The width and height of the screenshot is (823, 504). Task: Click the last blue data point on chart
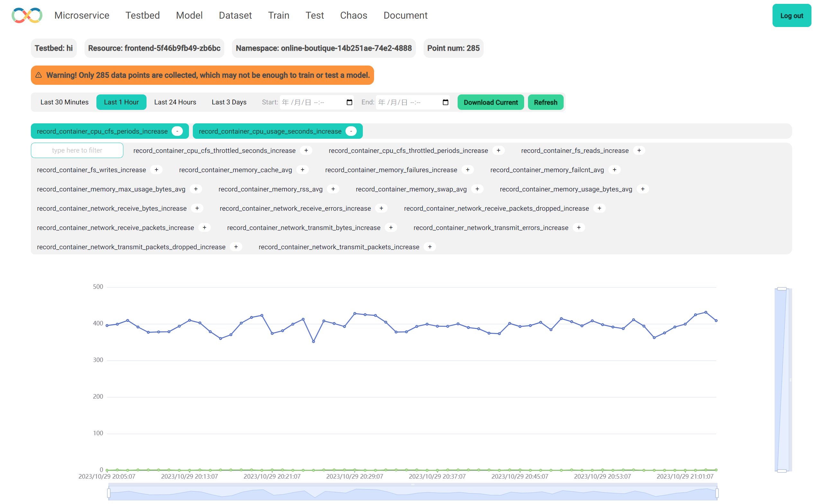coord(716,321)
